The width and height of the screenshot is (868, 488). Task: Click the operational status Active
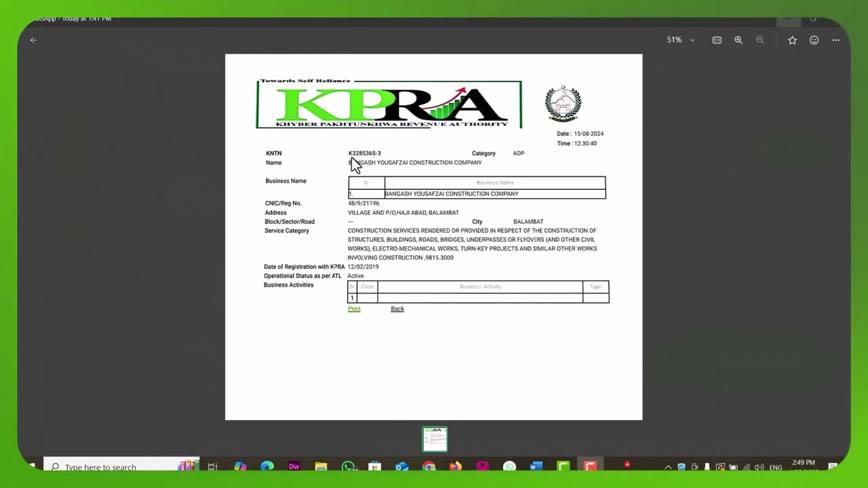pyautogui.click(x=355, y=276)
